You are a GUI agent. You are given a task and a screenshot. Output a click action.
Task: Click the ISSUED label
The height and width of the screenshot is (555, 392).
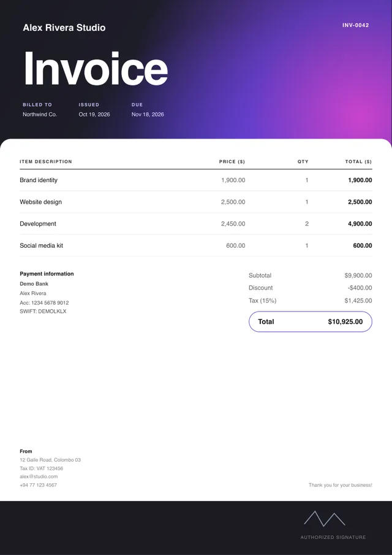[x=89, y=105]
